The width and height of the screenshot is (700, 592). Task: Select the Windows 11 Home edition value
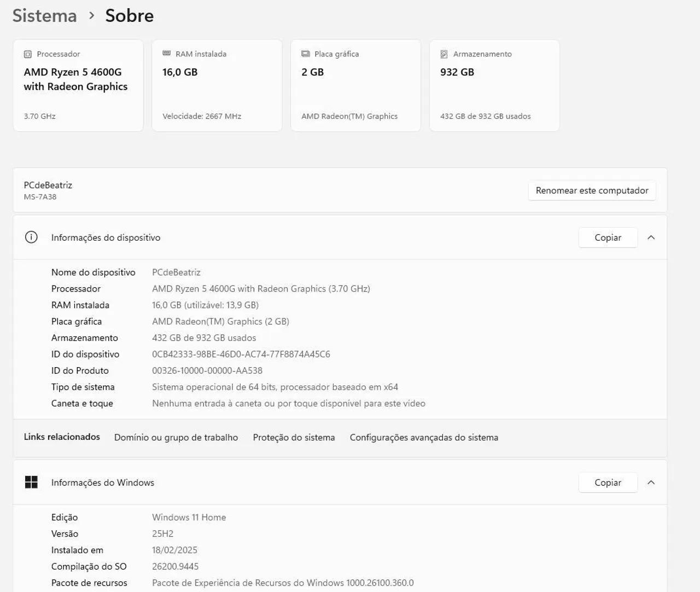pos(189,518)
